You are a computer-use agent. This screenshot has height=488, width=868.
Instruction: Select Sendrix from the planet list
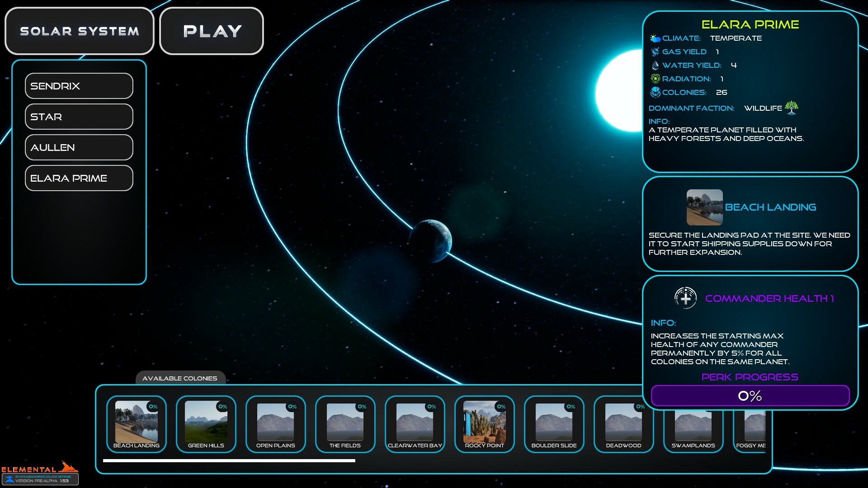(x=79, y=86)
